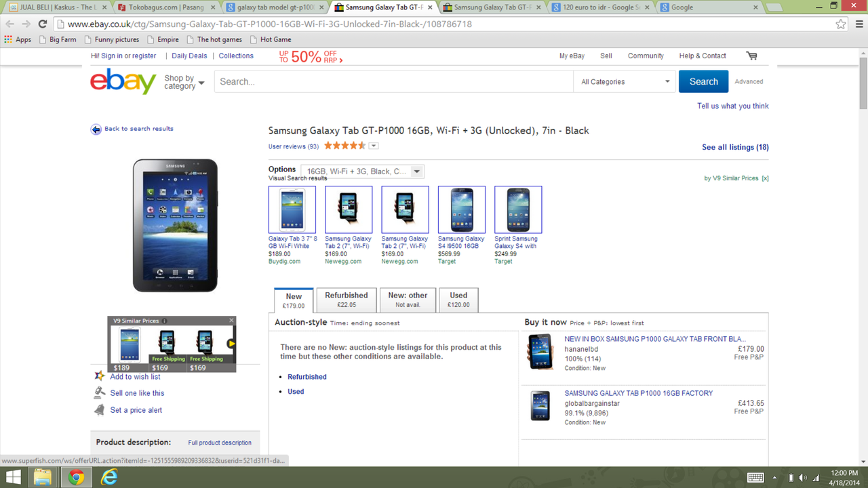The height and width of the screenshot is (488, 868).
Task: Click Full product description link
Action: 220,443
